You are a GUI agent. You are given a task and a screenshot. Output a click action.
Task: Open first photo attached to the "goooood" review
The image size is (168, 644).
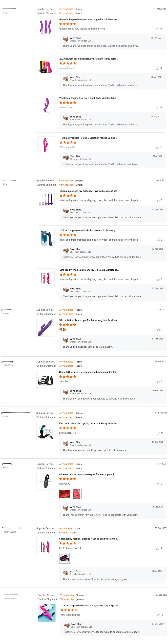[64, 494]
